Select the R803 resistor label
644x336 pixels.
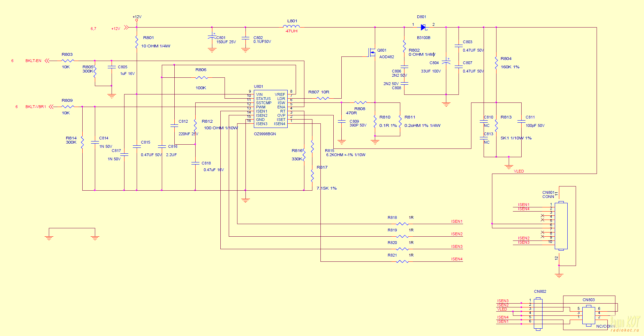tap(67, 54)
